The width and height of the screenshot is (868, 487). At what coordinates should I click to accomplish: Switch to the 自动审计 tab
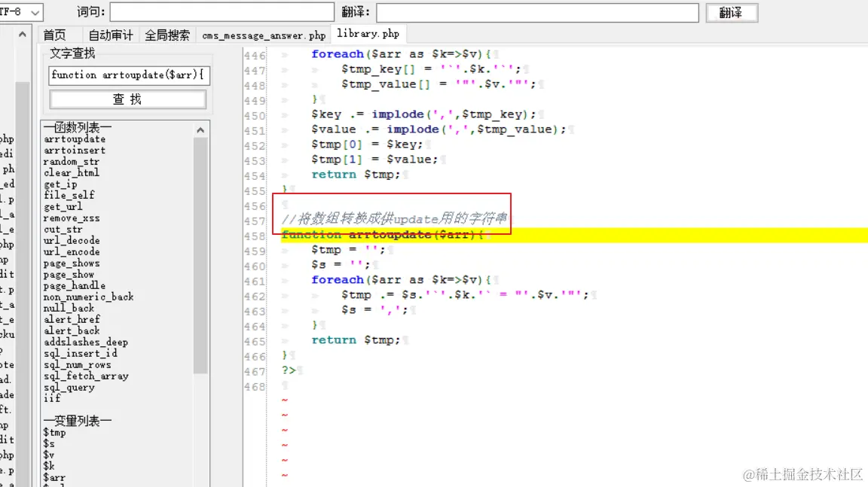tap(111, 35)
